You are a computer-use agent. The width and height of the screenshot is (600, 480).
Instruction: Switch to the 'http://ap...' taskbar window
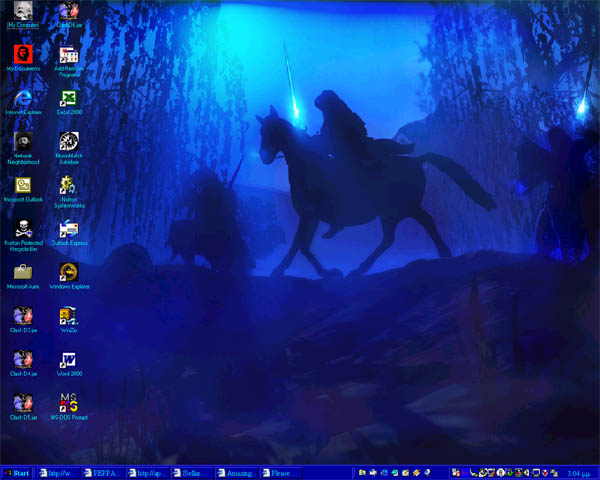tap(148, 473)
